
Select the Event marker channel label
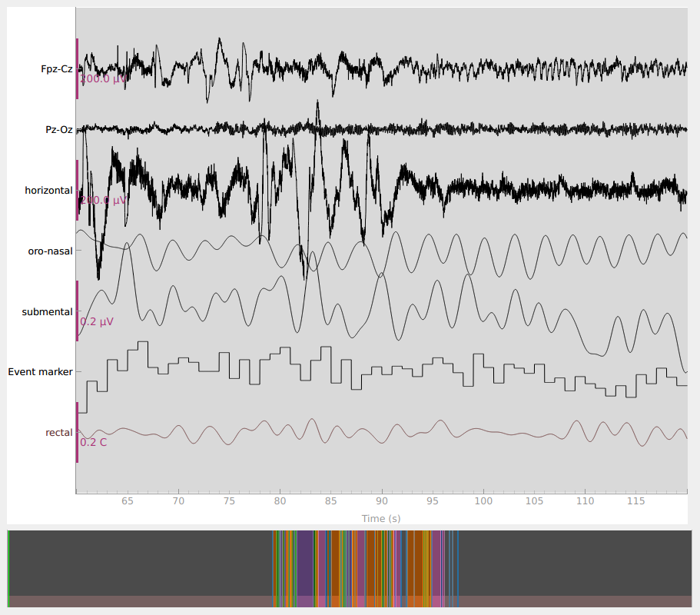click(40, 372)
